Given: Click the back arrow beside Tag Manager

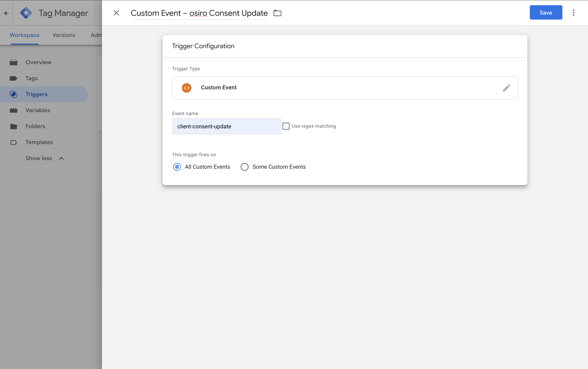Looking at the screenshot, I should coord(6,13).
